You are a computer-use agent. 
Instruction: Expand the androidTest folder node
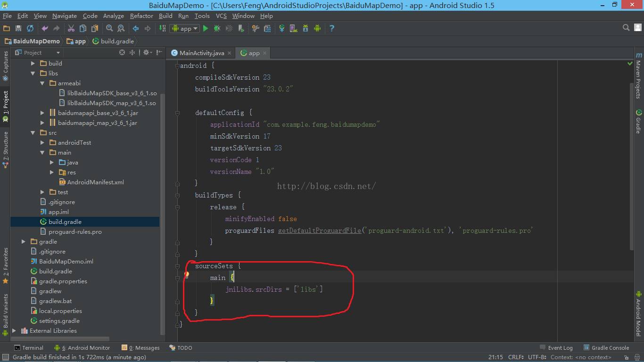(42, 142)
